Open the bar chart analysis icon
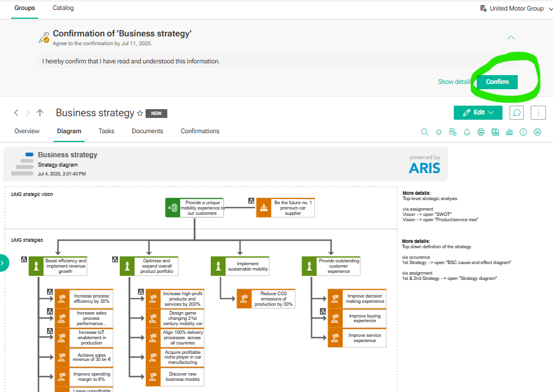 pos(509,132)
